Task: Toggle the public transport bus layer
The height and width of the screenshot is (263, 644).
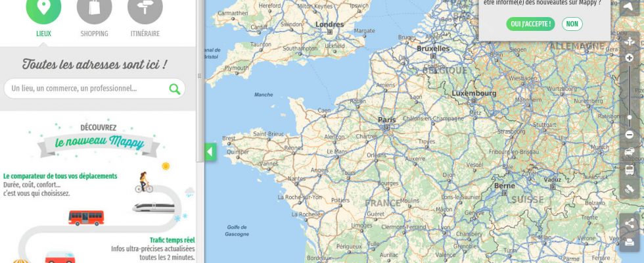Action: (x=630, y=170)
